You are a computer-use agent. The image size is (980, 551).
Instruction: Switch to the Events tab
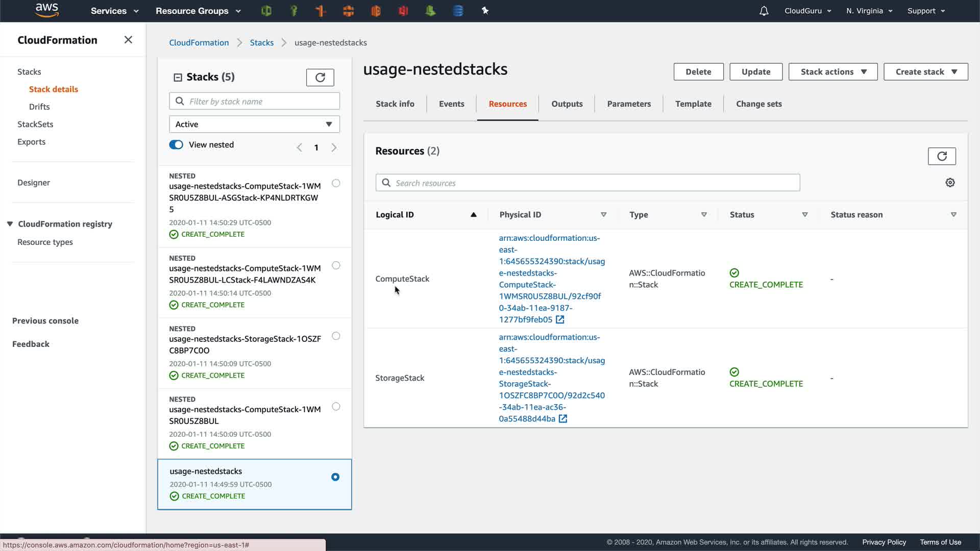451,104
